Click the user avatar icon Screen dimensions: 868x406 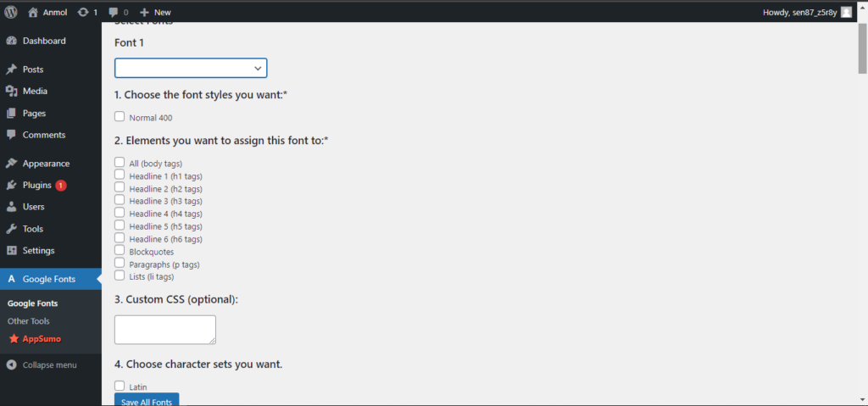pyautogui.click(x=846, y=12)
